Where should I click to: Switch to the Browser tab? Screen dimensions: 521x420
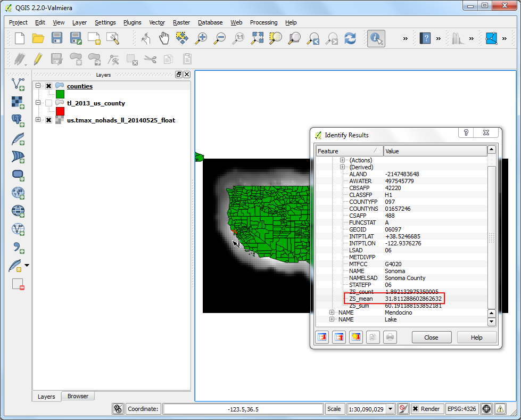[x=78, y=396]
